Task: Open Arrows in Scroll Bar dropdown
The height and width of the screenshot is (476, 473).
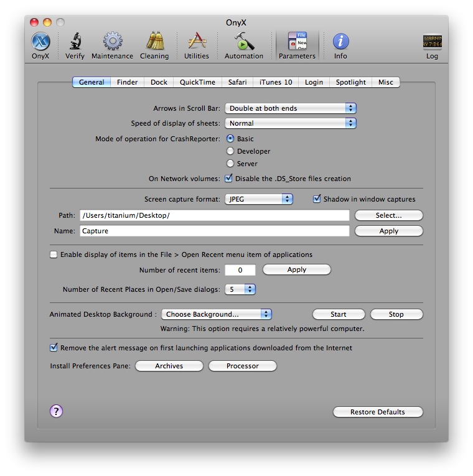Action: 291,108
